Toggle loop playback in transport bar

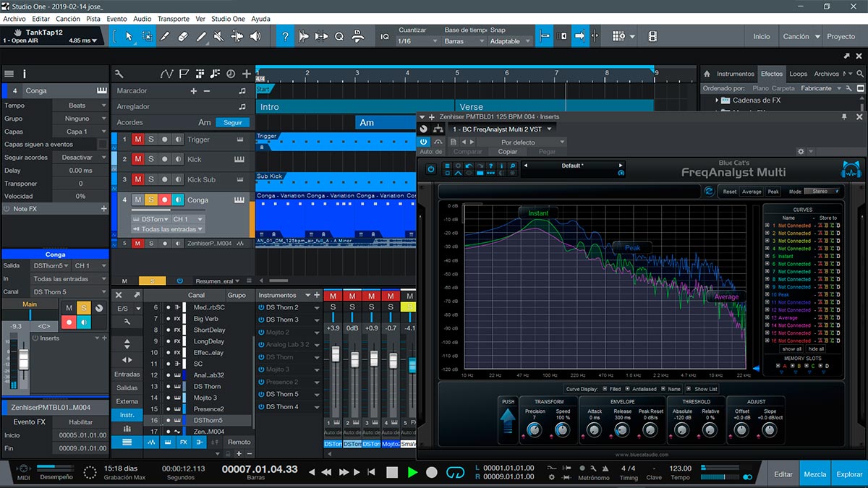454,472
